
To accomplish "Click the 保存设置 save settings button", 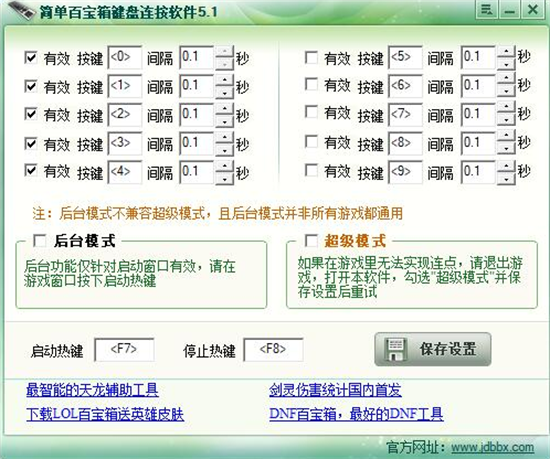I will (433, 349).
